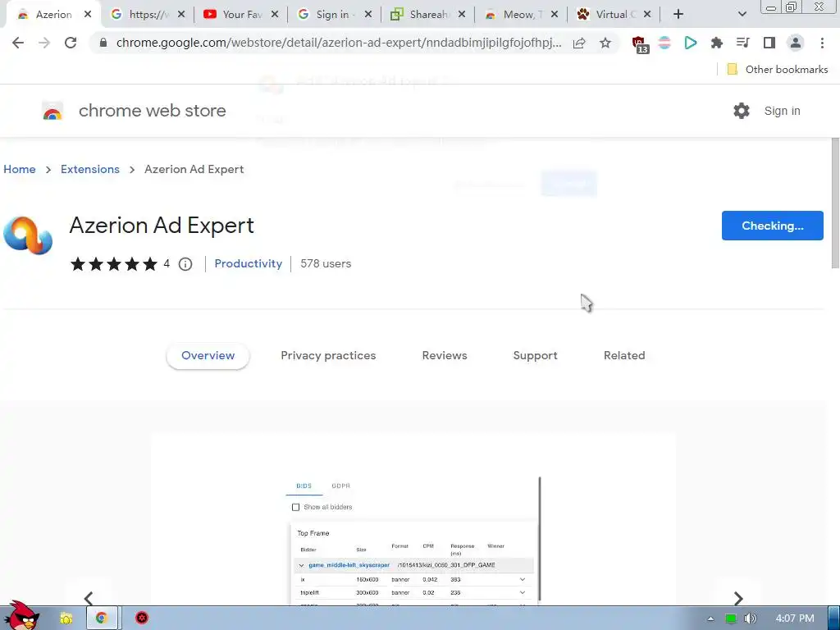This screenshot has width=840, height=630.
Task: Open the tab search chevron
Action: click(742, 15)
